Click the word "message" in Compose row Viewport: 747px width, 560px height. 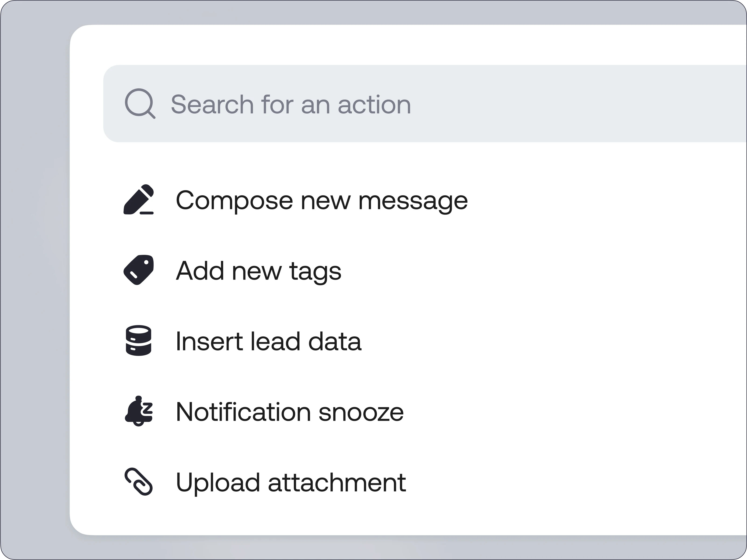[413, 201]
